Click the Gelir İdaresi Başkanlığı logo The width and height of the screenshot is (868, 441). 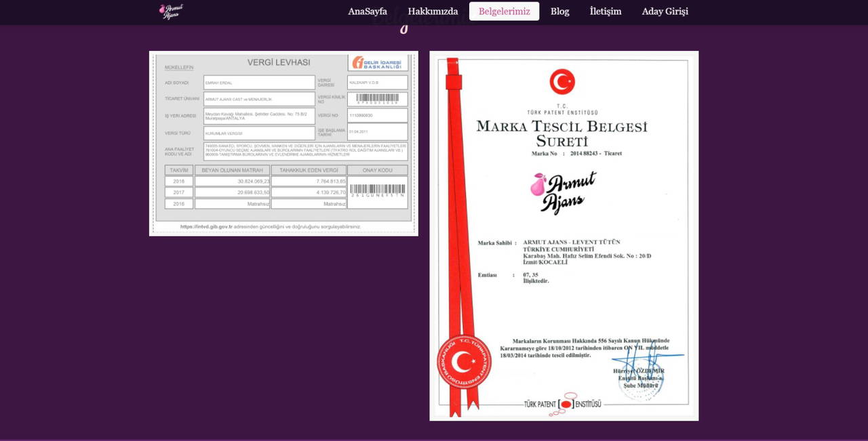point(378,63)
